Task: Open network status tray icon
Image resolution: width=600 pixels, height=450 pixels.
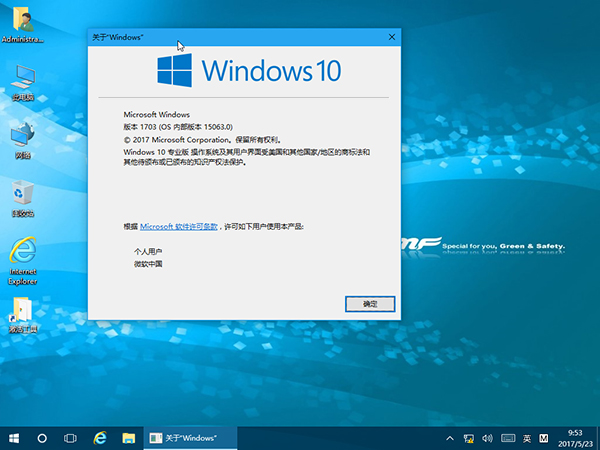Action: [x=468, y=439]
